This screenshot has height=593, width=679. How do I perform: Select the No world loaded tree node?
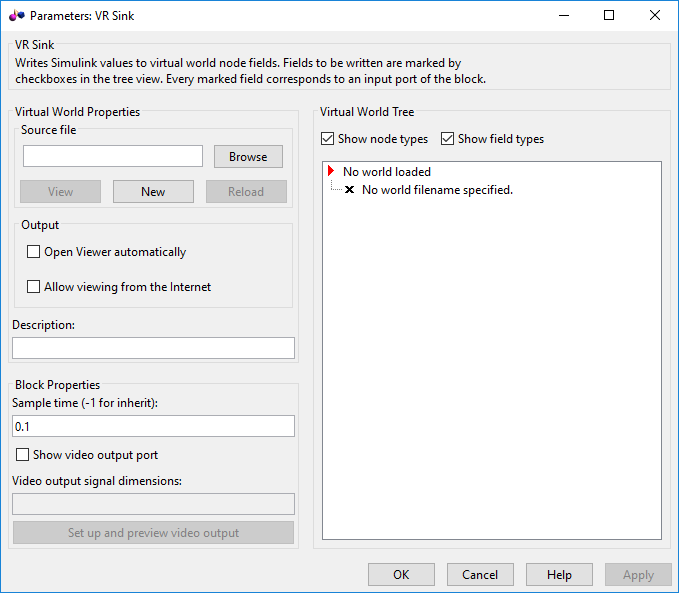[386, 172]
